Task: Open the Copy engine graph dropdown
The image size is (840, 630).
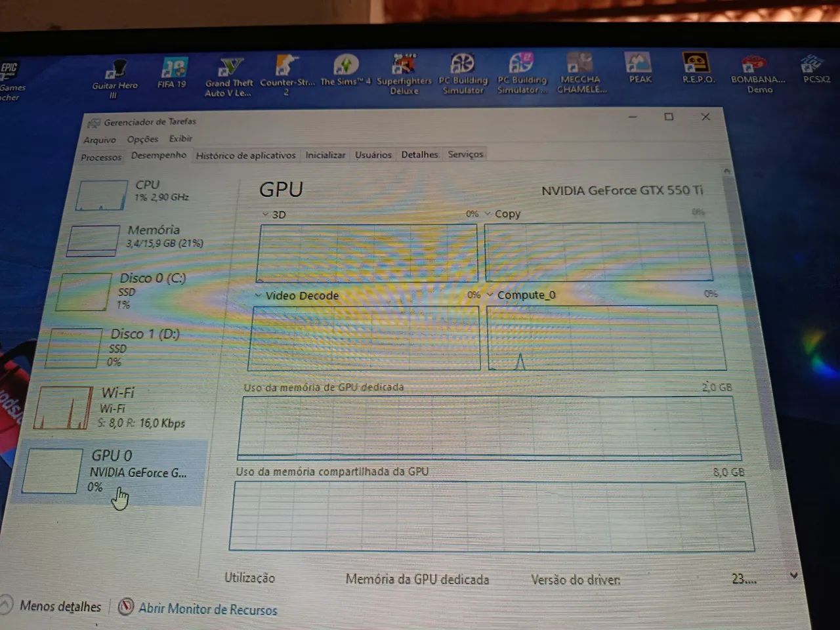Action: [488, 214]
